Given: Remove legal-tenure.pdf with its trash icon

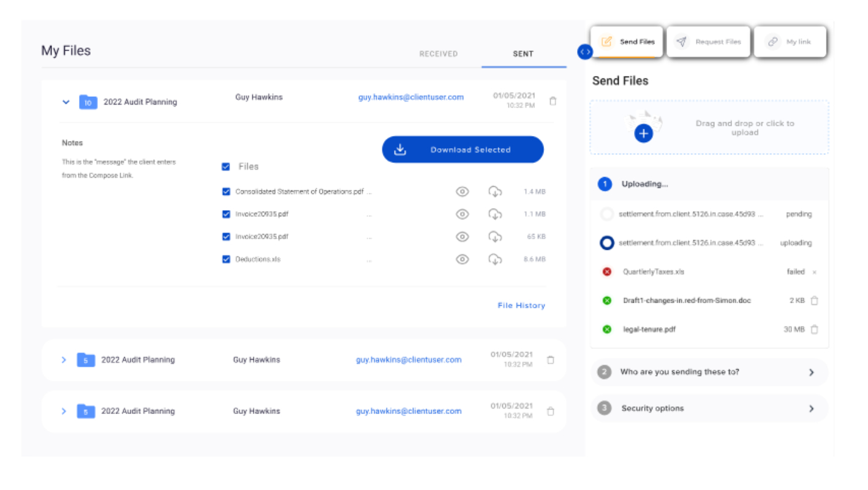Looking at the screenshot, I should pos(814,329).
